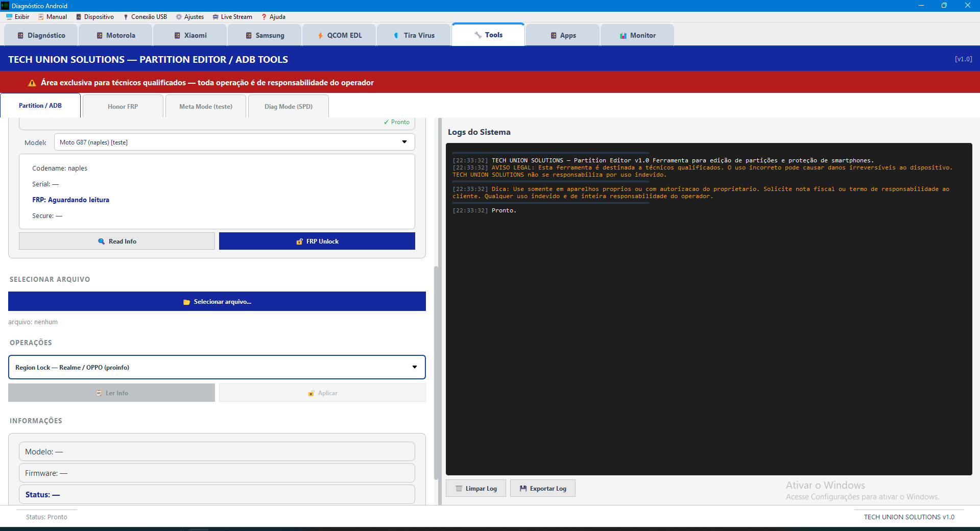Image resolution: width=980 pixels, height=531 pixels.
Task: Click the 'arquivo: nenhum' label
Action: pyautogui.click(x=33, y=322)
